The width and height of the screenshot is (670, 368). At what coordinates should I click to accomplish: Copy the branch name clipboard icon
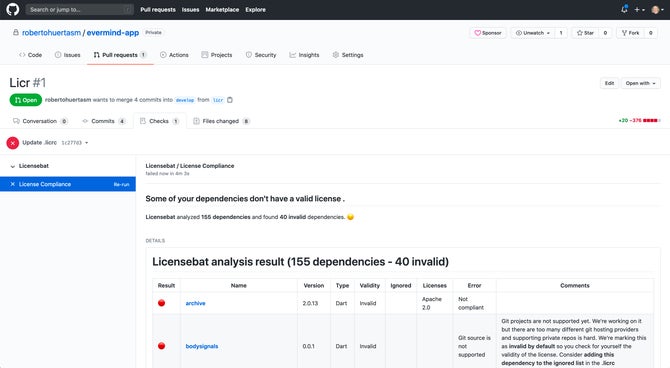coord(230,100)
